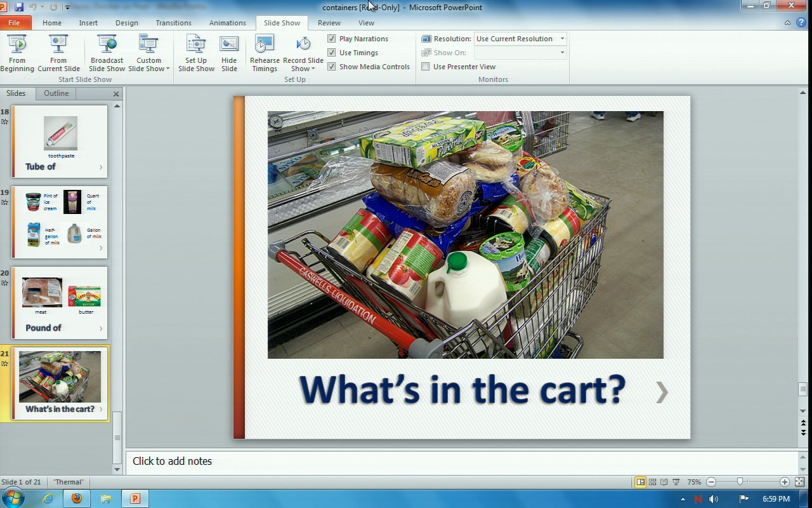Click the zoom in plus button
812x508 pixels.
pos(785,482)
